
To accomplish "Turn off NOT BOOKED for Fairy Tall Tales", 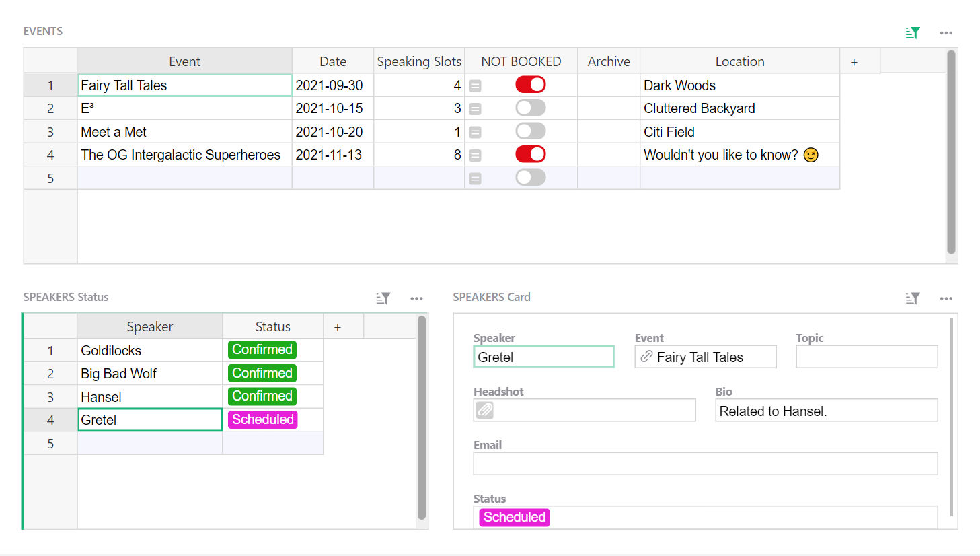I will pyautogui.click(x=530, y=84).
